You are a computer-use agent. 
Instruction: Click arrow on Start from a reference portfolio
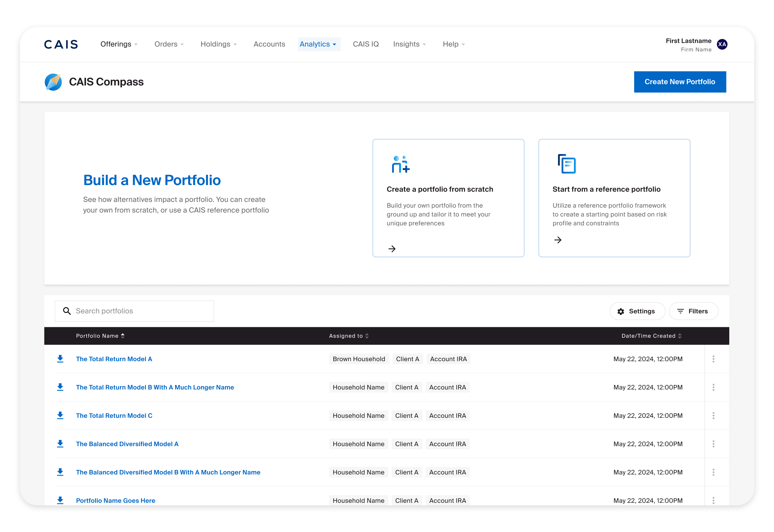click(x=558, y=240)
